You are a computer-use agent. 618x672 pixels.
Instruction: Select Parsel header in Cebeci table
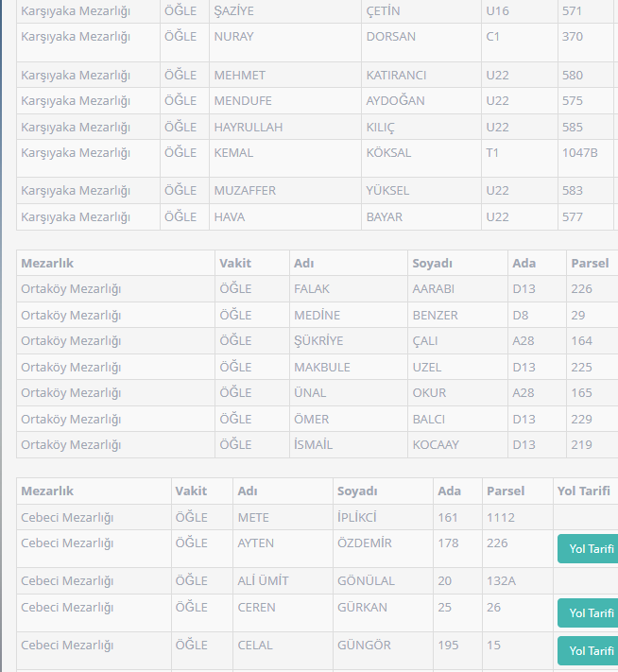point(504,491)
